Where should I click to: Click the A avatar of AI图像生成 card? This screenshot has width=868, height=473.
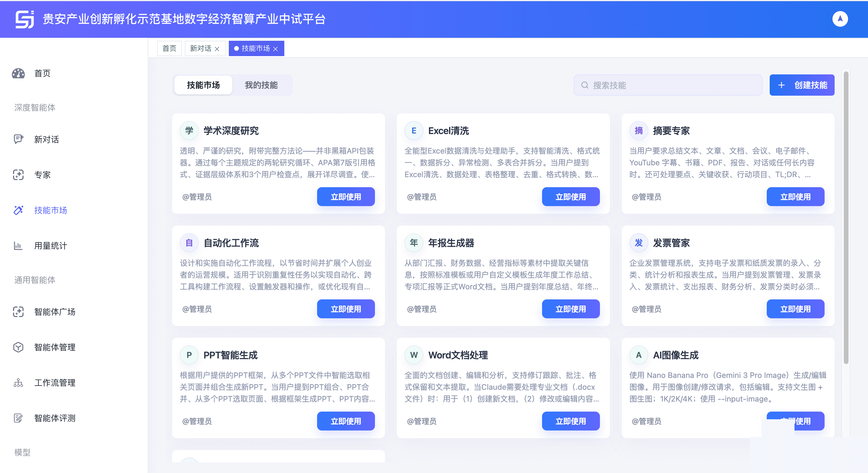click(x=639, y=355)
